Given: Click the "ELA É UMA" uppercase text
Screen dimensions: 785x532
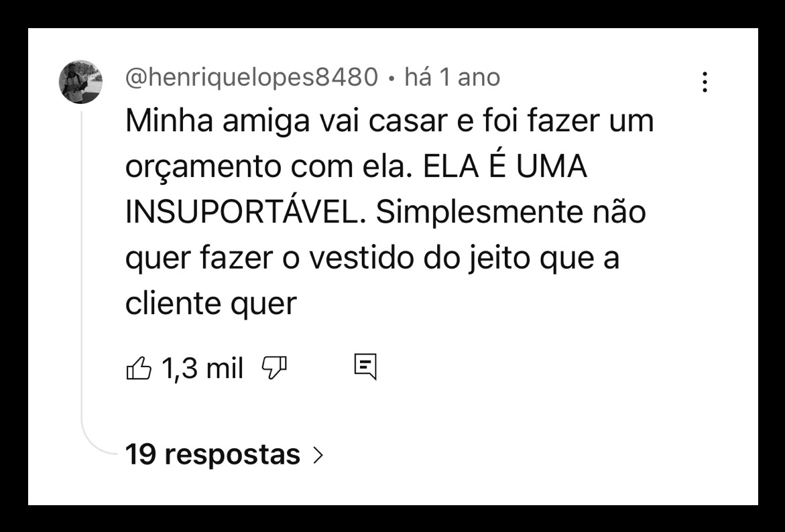Looking at the screenshot, I should (x=505, y=166).
